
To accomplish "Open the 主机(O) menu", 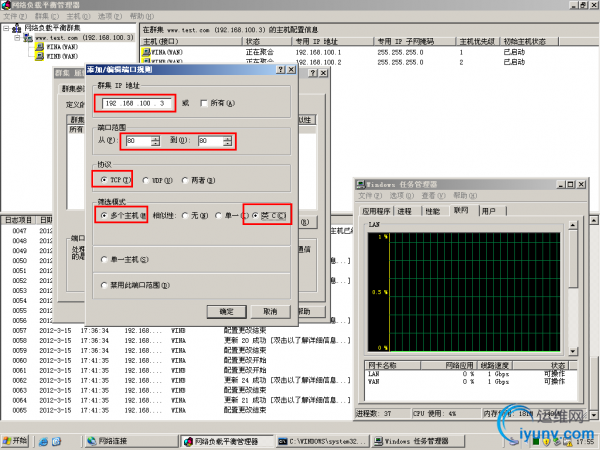I will [x=78, y=16].
